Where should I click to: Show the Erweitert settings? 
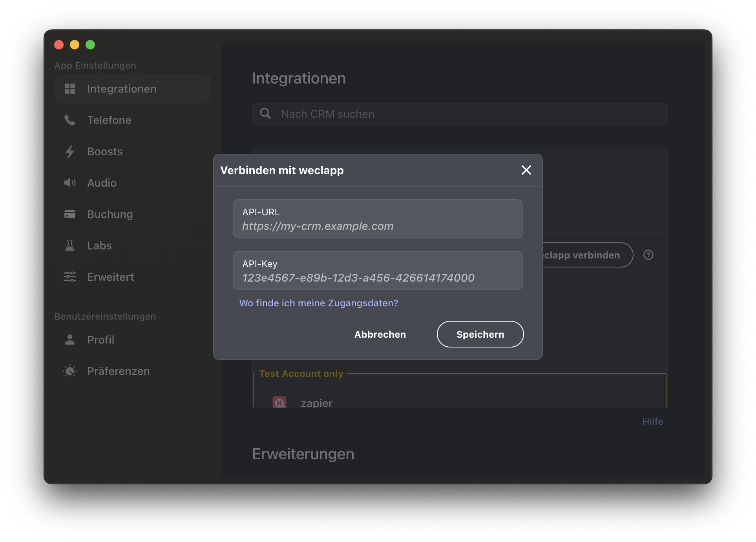point(133,277)
